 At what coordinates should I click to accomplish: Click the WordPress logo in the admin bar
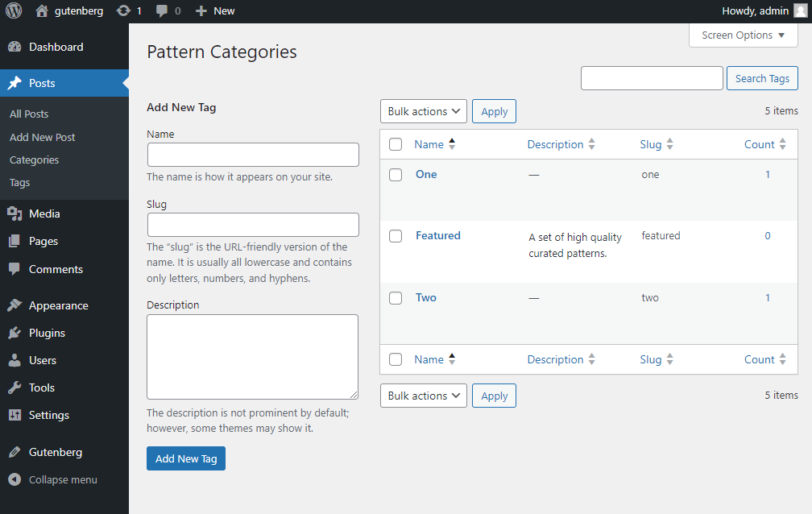13,10
